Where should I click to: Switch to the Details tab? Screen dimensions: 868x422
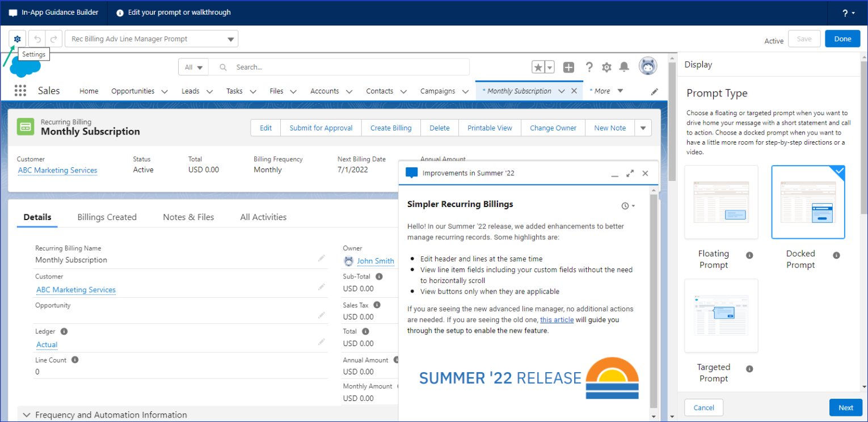[x=37, y=217]
